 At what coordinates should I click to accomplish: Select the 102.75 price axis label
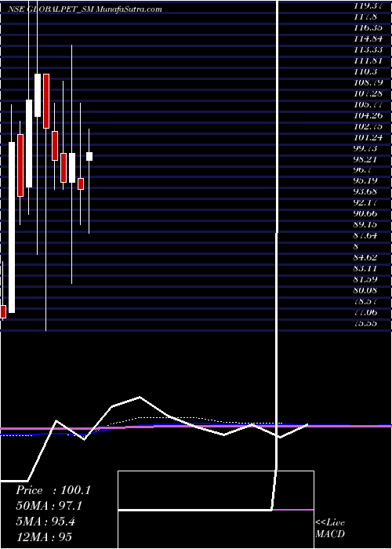coord(367,126)
